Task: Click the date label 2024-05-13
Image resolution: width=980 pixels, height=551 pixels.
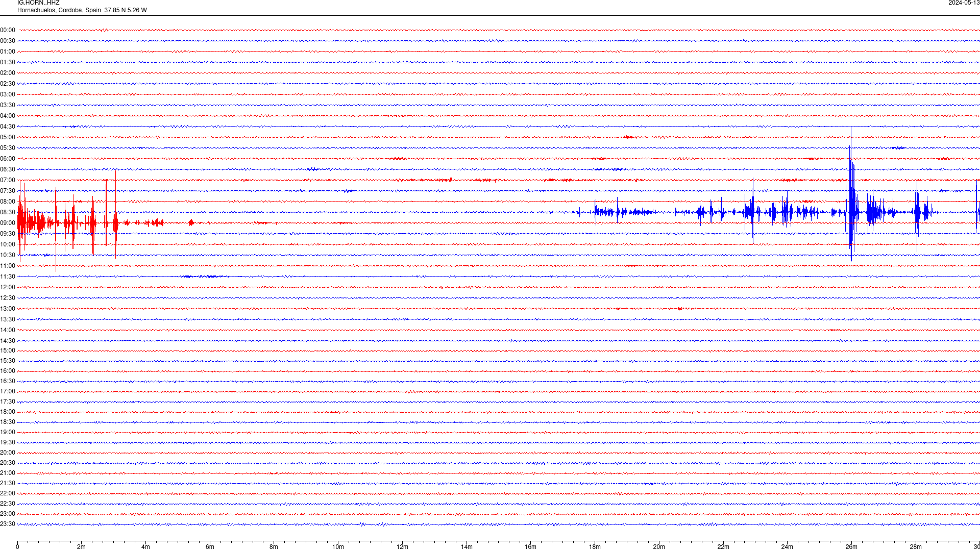Action: tap(964, 3)
